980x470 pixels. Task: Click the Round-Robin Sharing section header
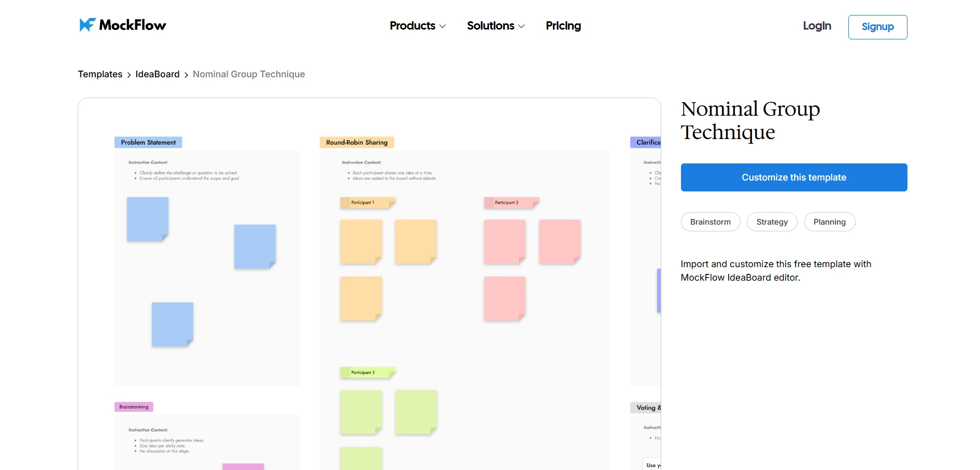click(356, 142)
